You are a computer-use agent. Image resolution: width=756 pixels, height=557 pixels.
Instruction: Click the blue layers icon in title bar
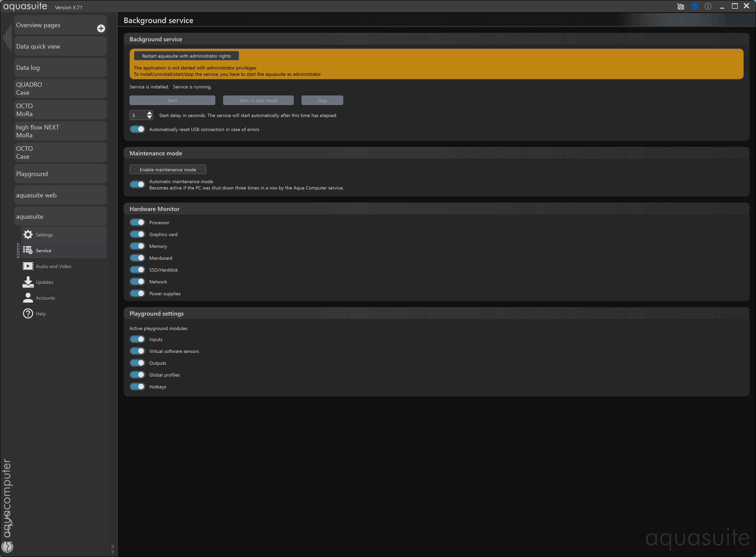[694, 6]
